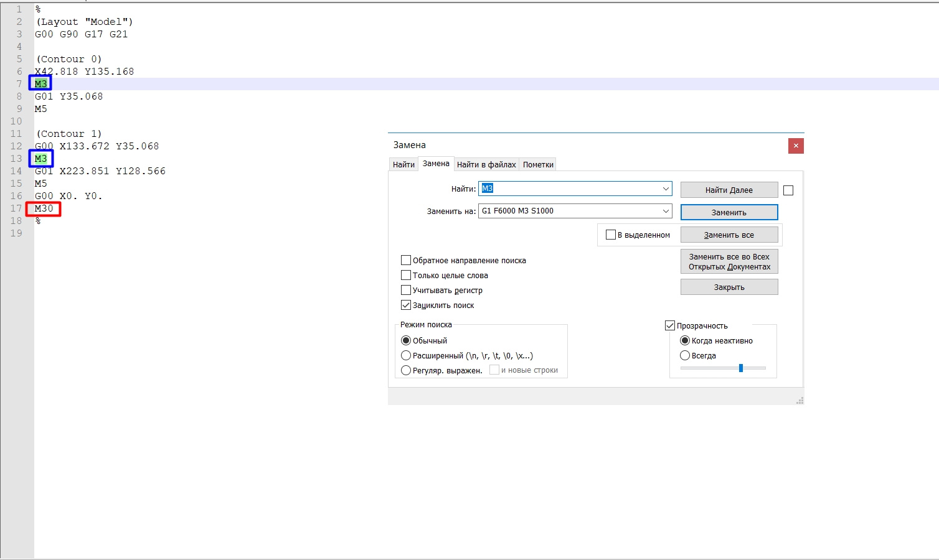Click the dialog resize grip
The image size is (939, 560).
pyautogui.click(x=800, y=401)
